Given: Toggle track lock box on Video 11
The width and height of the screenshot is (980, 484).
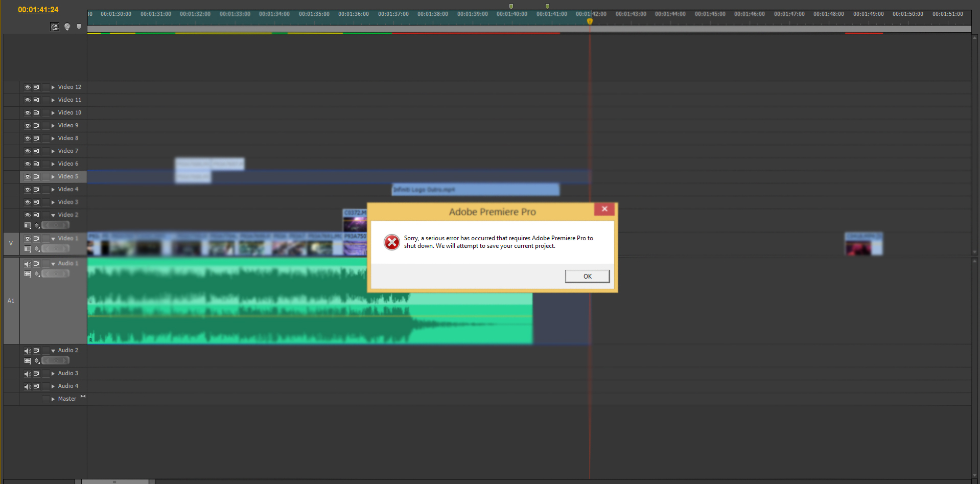Looking at the screenshot, I should point(46,100).
